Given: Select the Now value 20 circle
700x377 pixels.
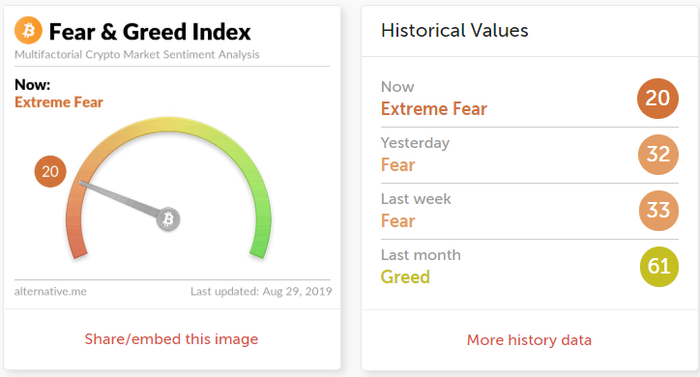Looking at the screenshot, I should pyautogui.click(x=658, y=98).
